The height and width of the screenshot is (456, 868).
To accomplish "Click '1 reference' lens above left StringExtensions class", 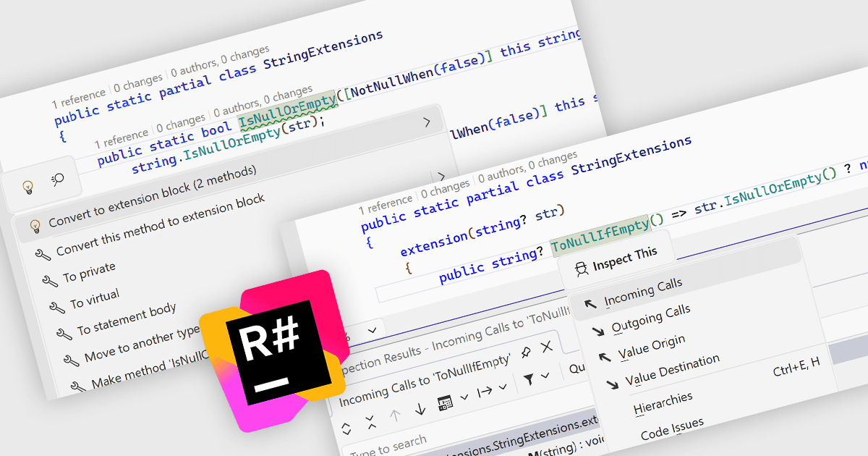I will click(80, 98).
